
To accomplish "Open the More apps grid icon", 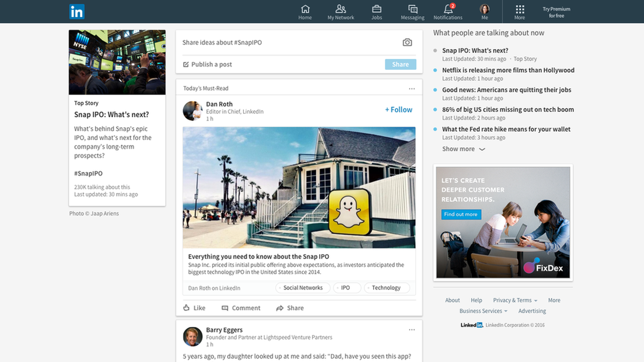I will [520, 9].
